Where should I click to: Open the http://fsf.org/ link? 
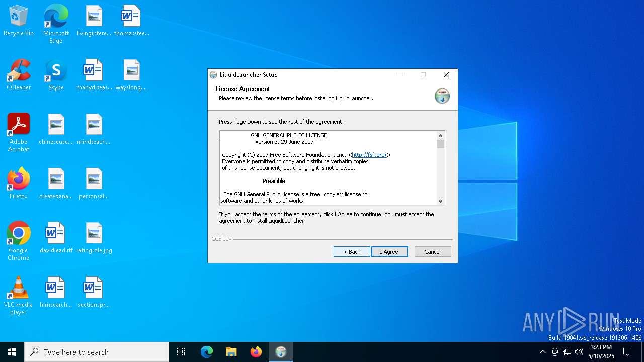pos(369,155)
